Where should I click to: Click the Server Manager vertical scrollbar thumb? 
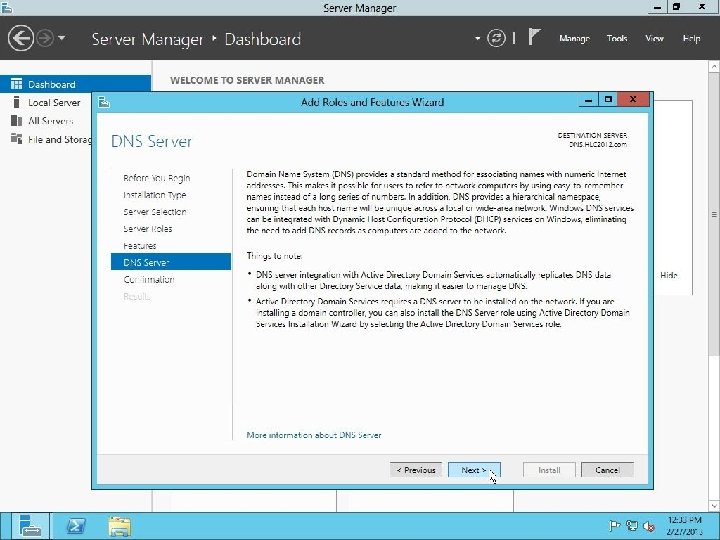pyautogui.click(x=714, y=213)
